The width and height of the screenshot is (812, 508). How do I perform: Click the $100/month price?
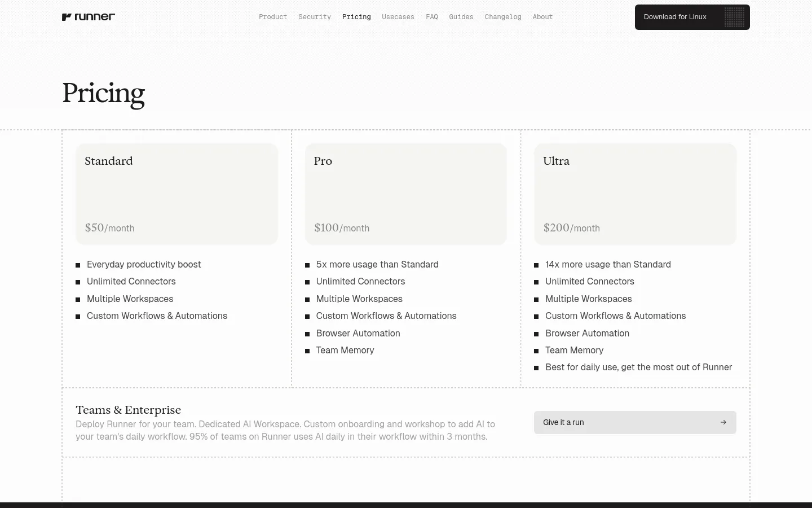[342, 228]
